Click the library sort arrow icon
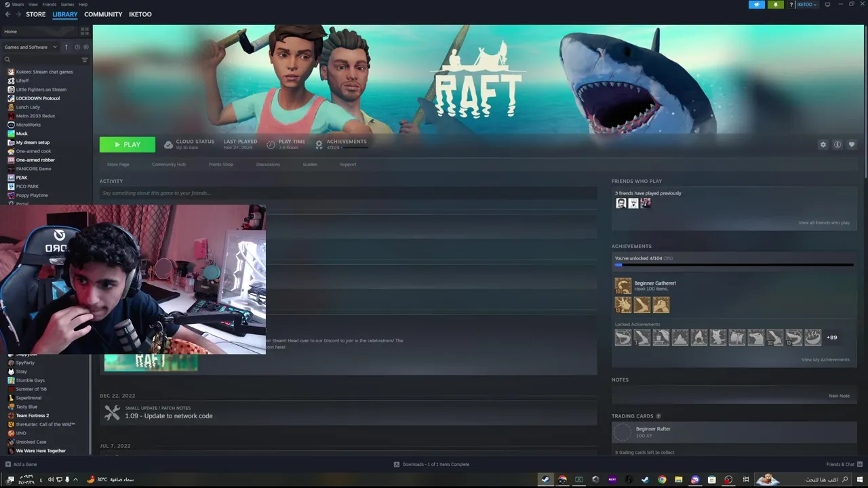Image resolution: width=868 pixels, height=488 pixels. tap(66, 47)
